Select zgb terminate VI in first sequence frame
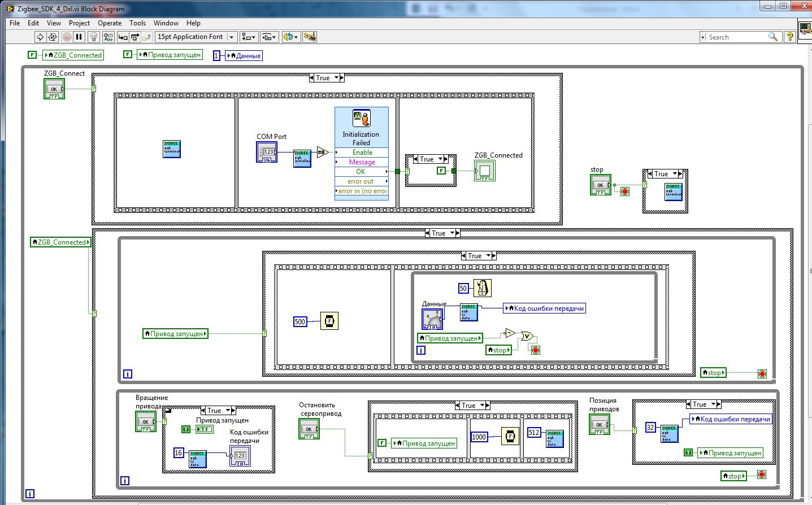812x505 pixels. tap(172, 149)
